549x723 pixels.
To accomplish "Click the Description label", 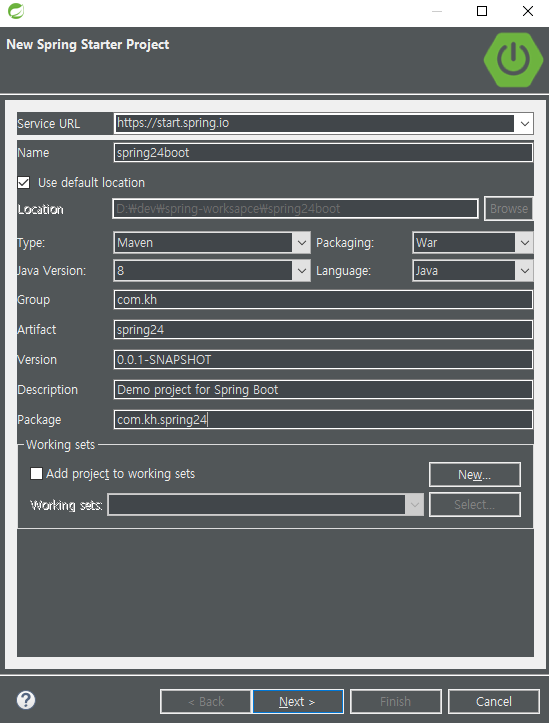I will click(x=47, y=390).
